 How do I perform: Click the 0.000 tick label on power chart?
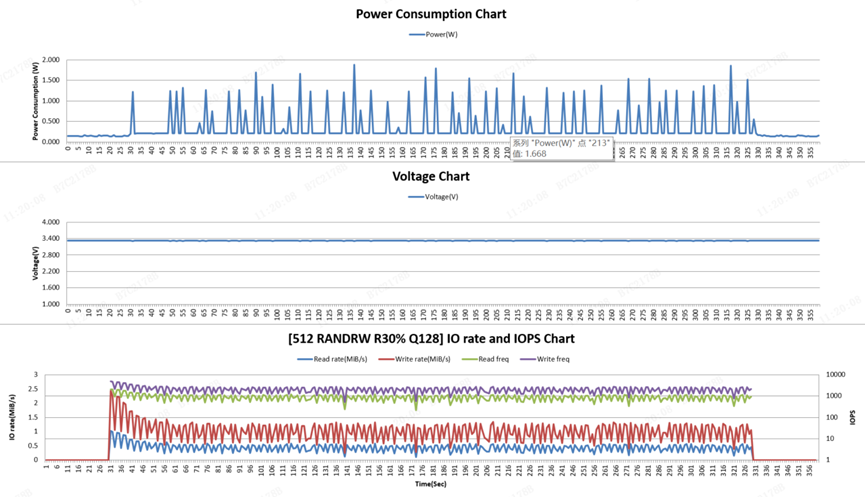click(51, 142)
